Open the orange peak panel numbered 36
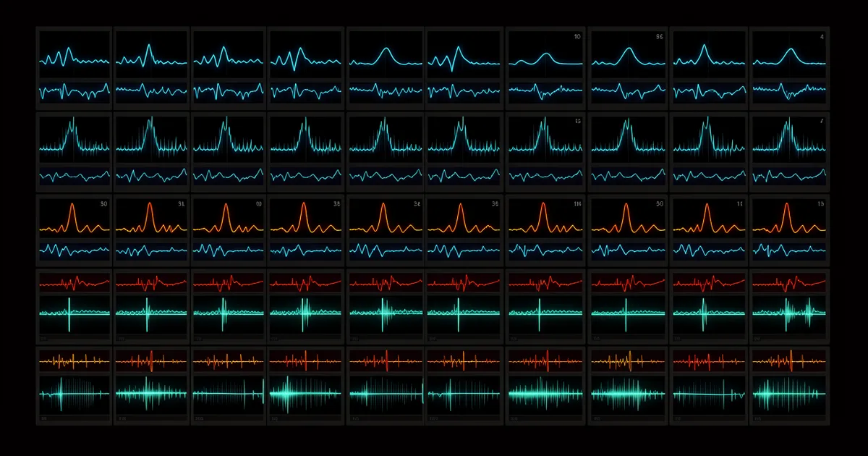 (x=464, y=229)
